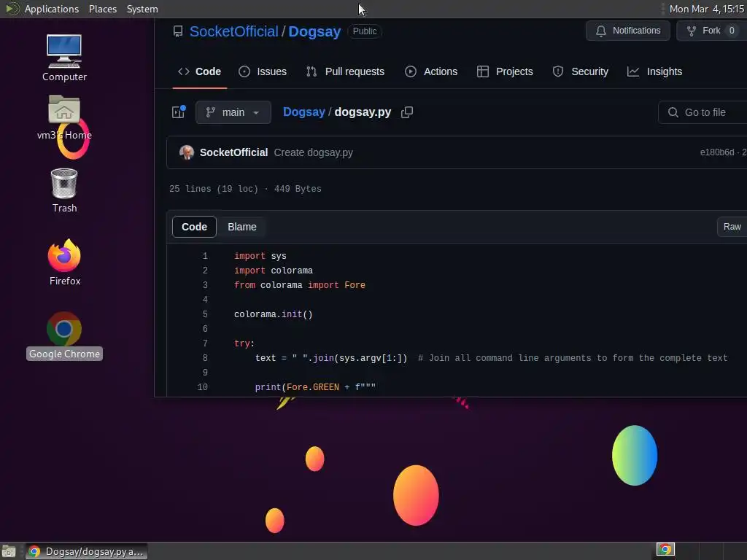Image resolution: width=747 pixels, height=560 pixels.
Task: Open the Create dogsay.py commit message
Action: (x=313, y=152)
